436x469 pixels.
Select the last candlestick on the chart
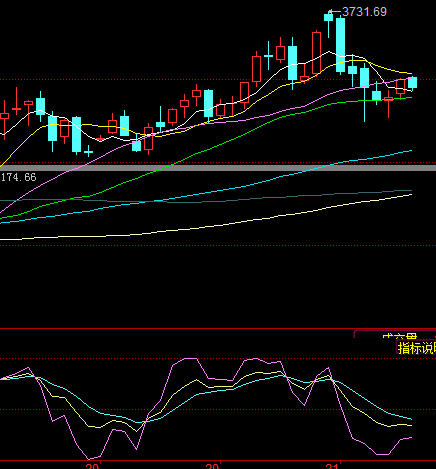point(412,83)
